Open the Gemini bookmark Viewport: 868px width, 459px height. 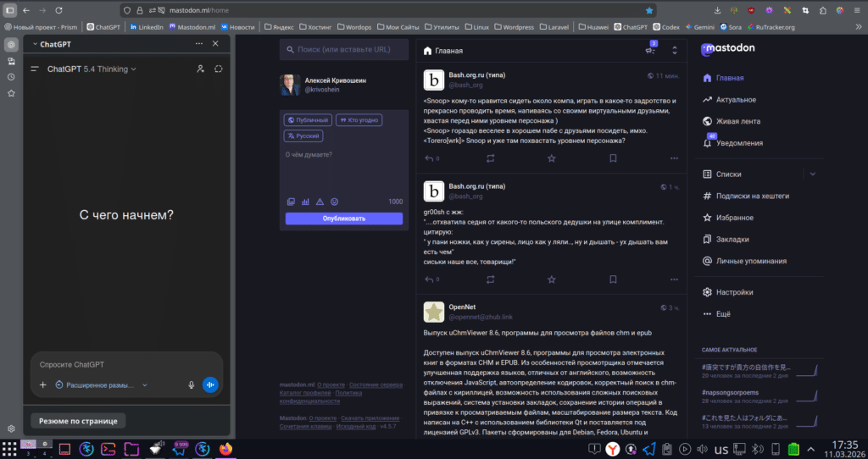coord(699,26)
